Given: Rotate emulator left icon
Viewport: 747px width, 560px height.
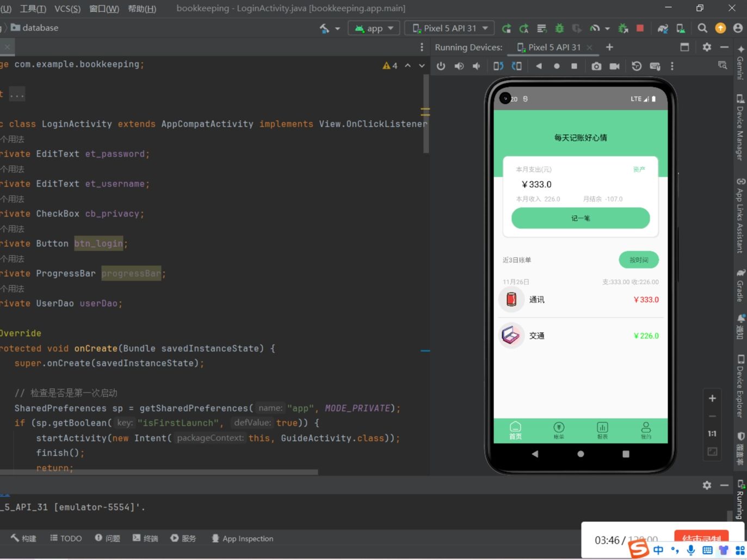Looking at the screenshot, I should point(498,66).
